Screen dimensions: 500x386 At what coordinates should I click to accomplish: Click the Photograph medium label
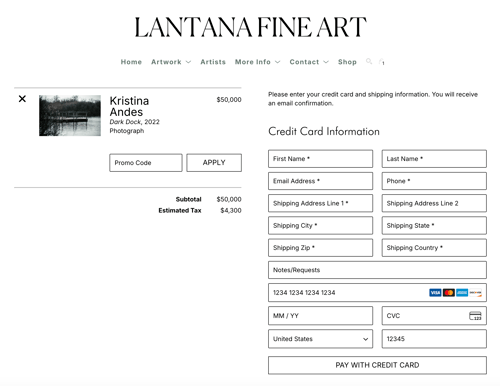coord(127,131)
